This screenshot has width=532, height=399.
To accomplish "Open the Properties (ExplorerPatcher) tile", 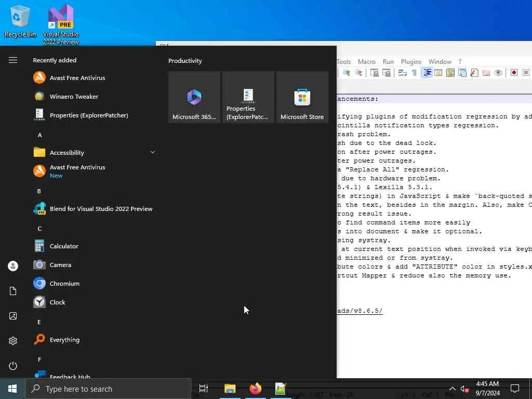I will [248, 97].
